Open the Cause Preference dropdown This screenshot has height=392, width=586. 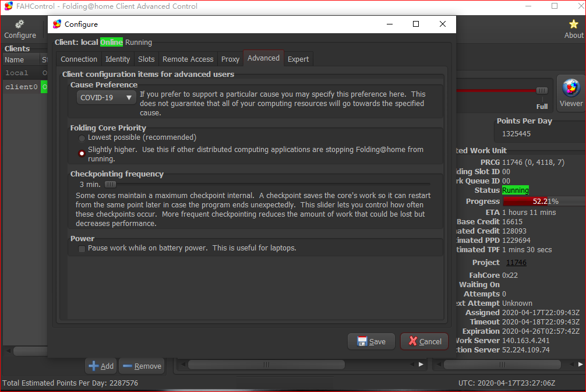(x=106, y=97)
